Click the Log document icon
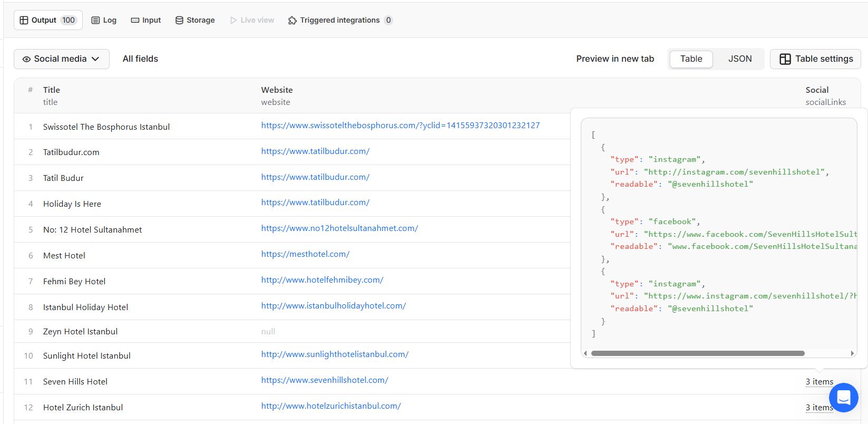This screenshot has width=868, height=424. click(95, 20)
